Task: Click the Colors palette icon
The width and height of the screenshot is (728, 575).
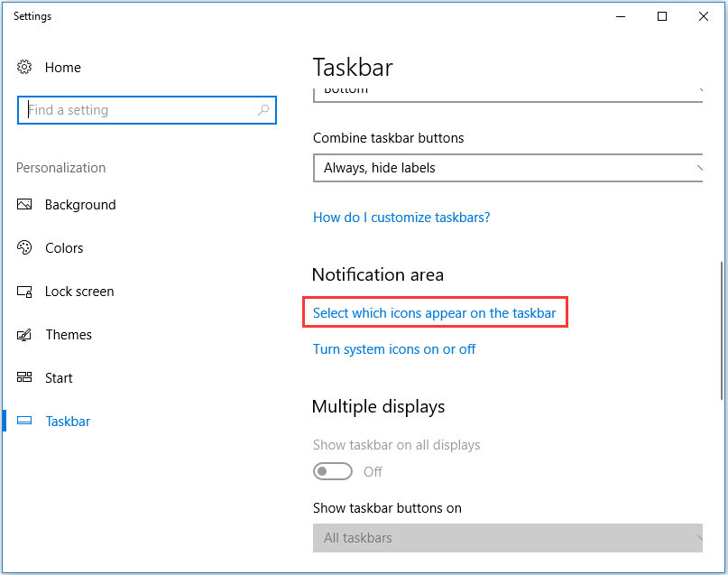Action: click(x=24, y=247)
